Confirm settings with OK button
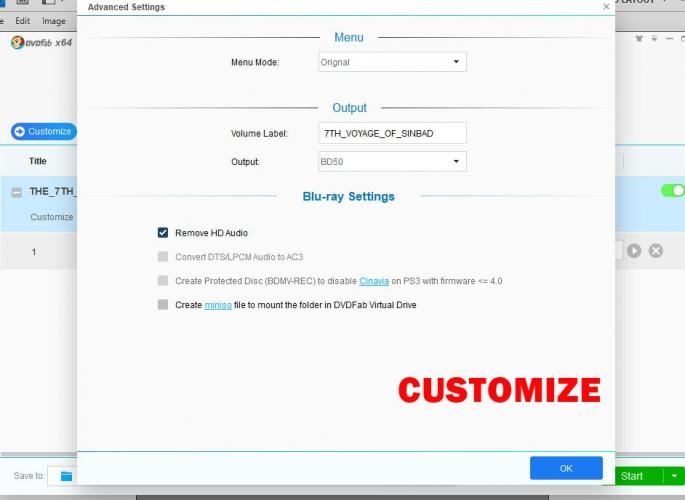Image resolution: width=685 pixels, height=500 pixels. (566, 468)
